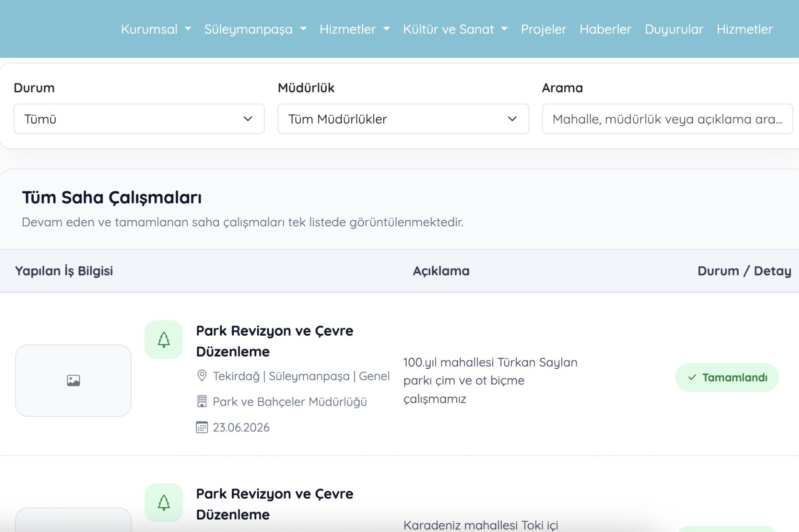Click the second Park Revizyon ve Çevre Düzenleme title
This screenshot has height=532, width=799.
275,504
